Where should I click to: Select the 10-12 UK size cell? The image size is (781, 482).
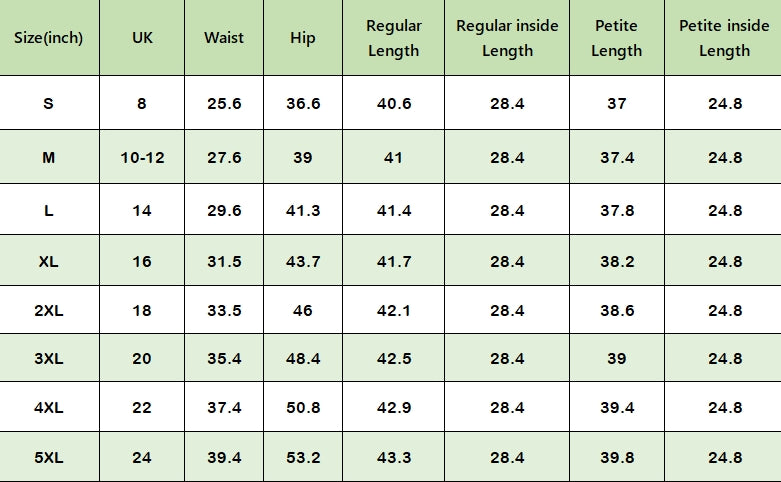coord(142,157)
